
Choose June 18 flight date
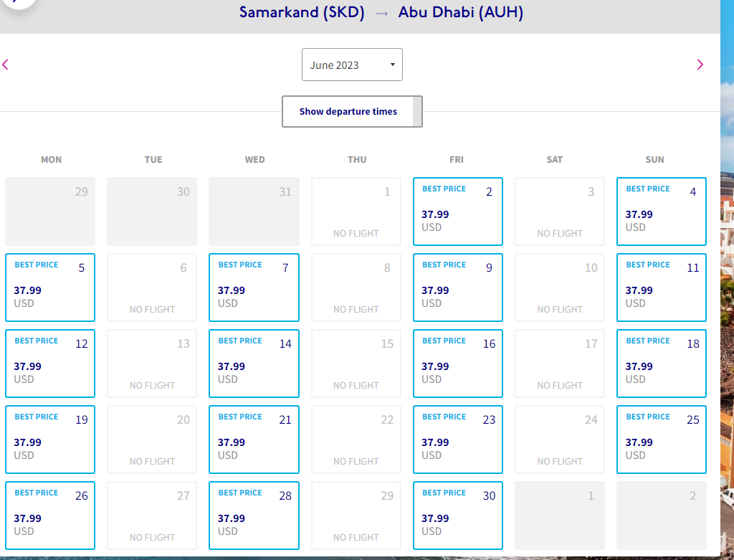(661, 364)
